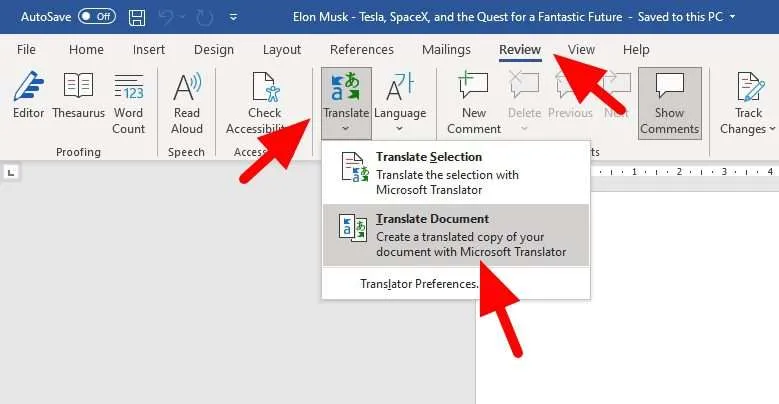Open the Track Changes dropdown arrow
This screenshot has width=779, height=404.
point(772,129)
